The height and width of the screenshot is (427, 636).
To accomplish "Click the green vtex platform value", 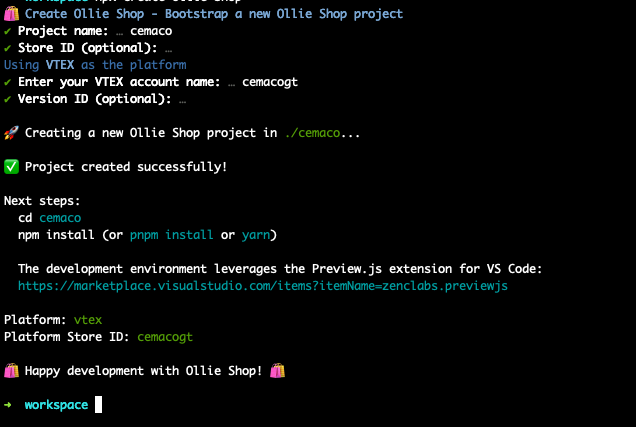I will click(88, 320).
